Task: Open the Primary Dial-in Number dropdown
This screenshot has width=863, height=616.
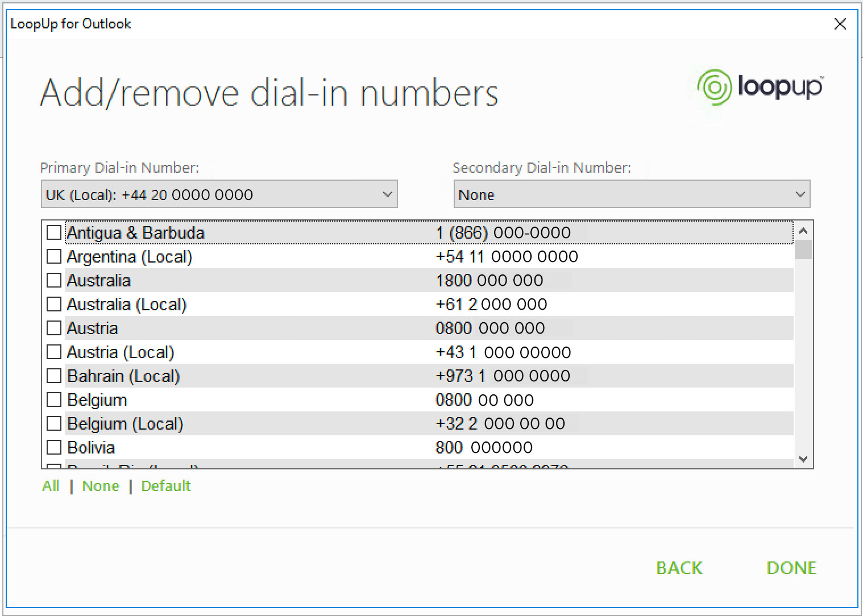Action: tap(387, 194)
